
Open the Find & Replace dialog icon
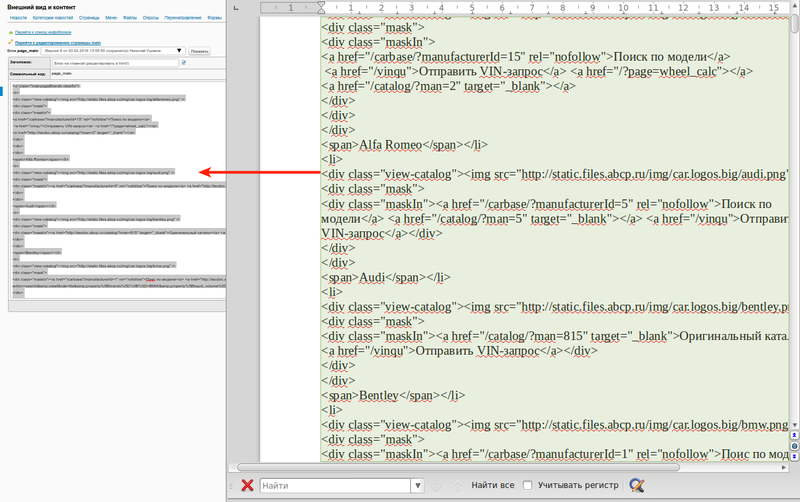click(x=636, y=485)
